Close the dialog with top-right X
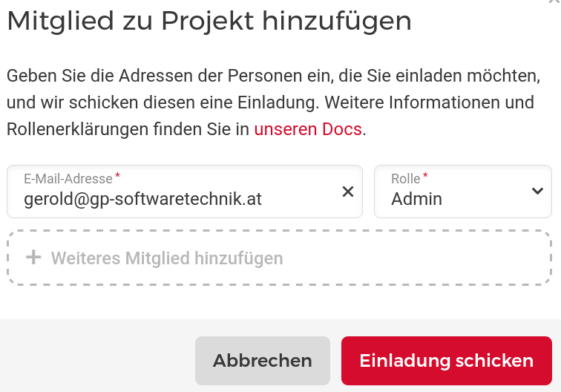Screen dimensions: 561x392 click(556, 3)
